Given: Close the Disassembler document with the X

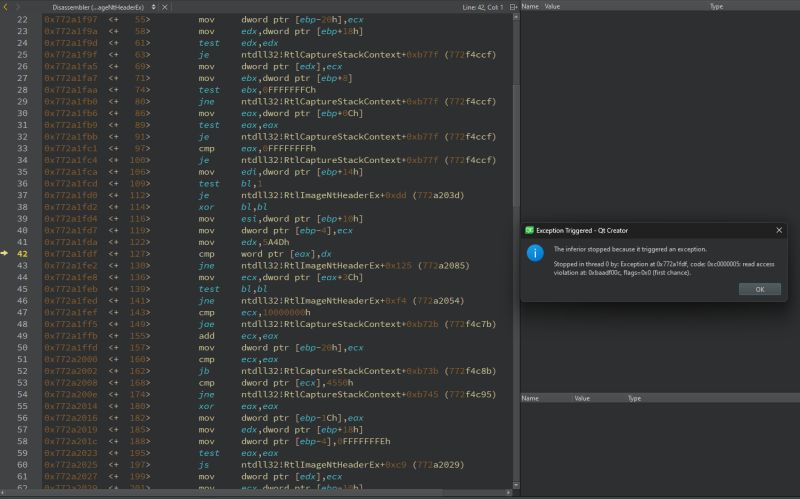Looking at the screenshot, I should click(165, 7).
